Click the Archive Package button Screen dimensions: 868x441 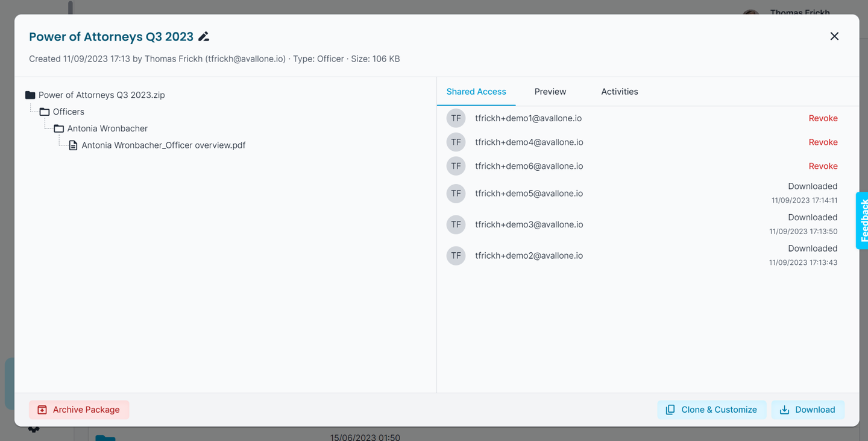pyautogui.click(x=79, y=410)
